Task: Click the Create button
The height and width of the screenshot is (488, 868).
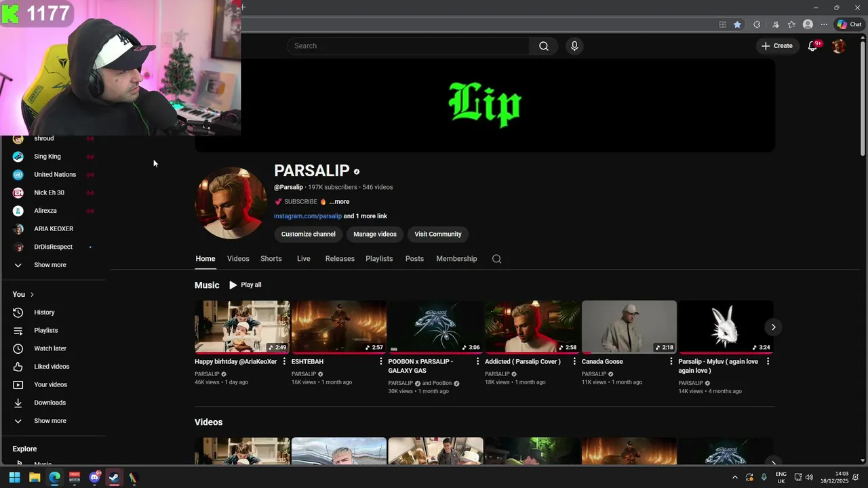Action: pyautogui.click(x=777, y=46)
